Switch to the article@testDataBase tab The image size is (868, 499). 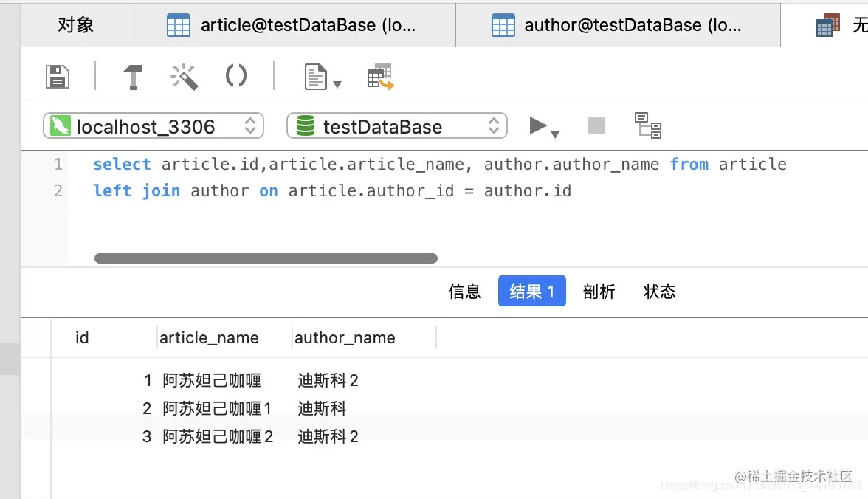(294, 25)
